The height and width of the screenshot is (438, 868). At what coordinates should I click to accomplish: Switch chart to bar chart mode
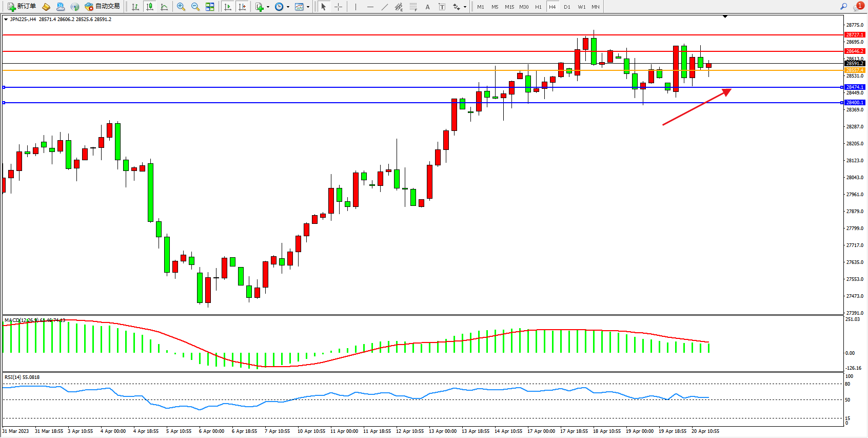(x=135, y=7)
